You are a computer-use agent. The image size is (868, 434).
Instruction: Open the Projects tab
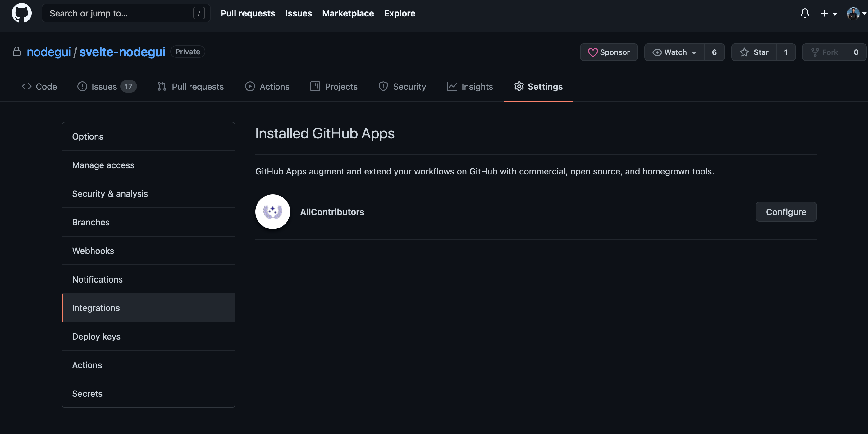(334, 87)
